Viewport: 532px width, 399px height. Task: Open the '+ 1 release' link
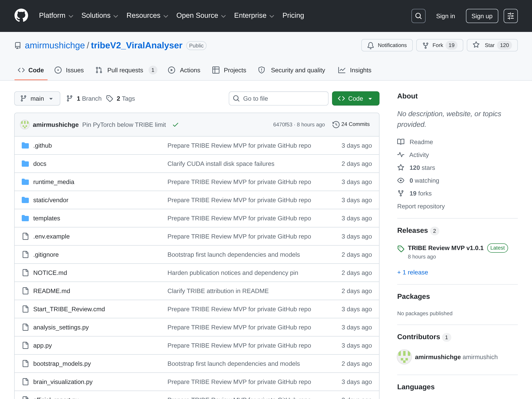point(413,272)
